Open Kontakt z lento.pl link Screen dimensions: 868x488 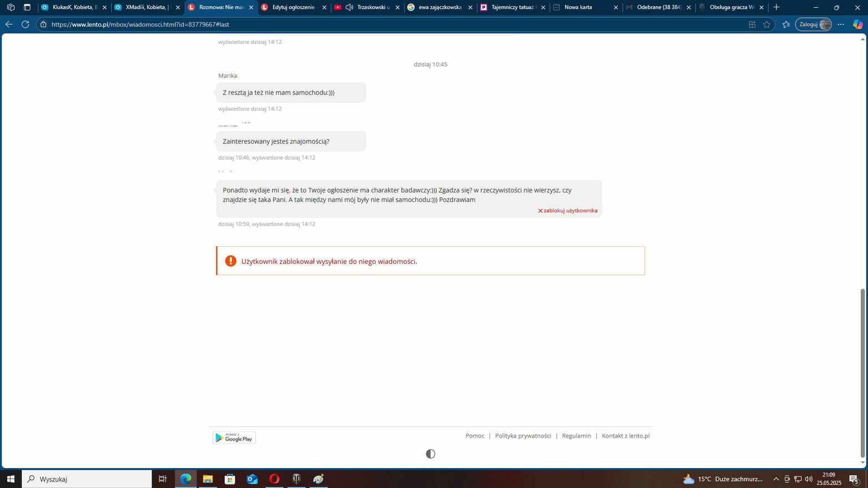tap(626, 436)
